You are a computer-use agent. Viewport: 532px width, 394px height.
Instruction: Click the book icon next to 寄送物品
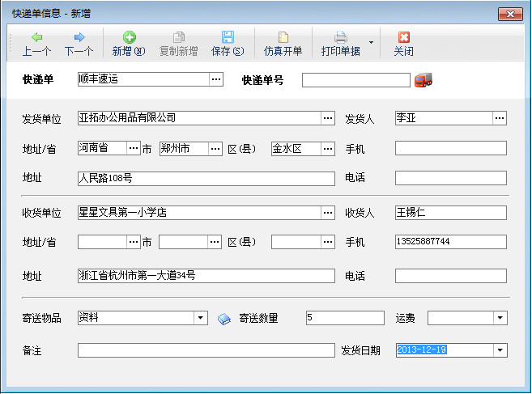[223, 318]
